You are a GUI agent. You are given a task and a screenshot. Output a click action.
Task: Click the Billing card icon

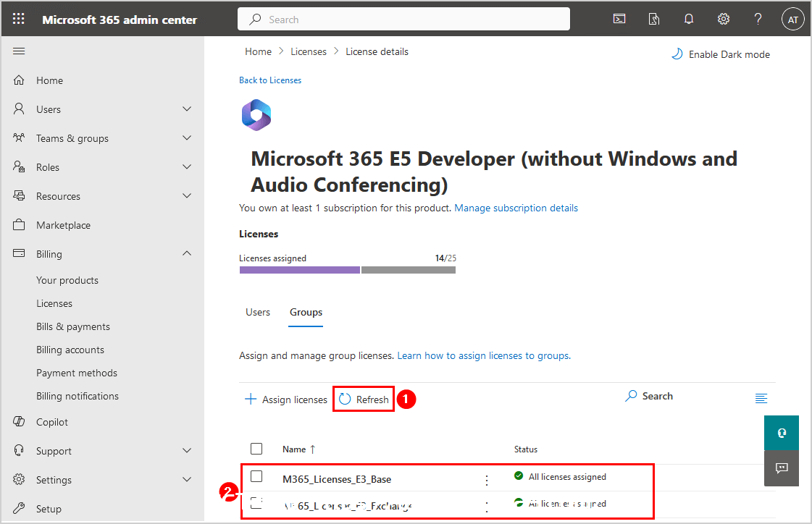19,254
